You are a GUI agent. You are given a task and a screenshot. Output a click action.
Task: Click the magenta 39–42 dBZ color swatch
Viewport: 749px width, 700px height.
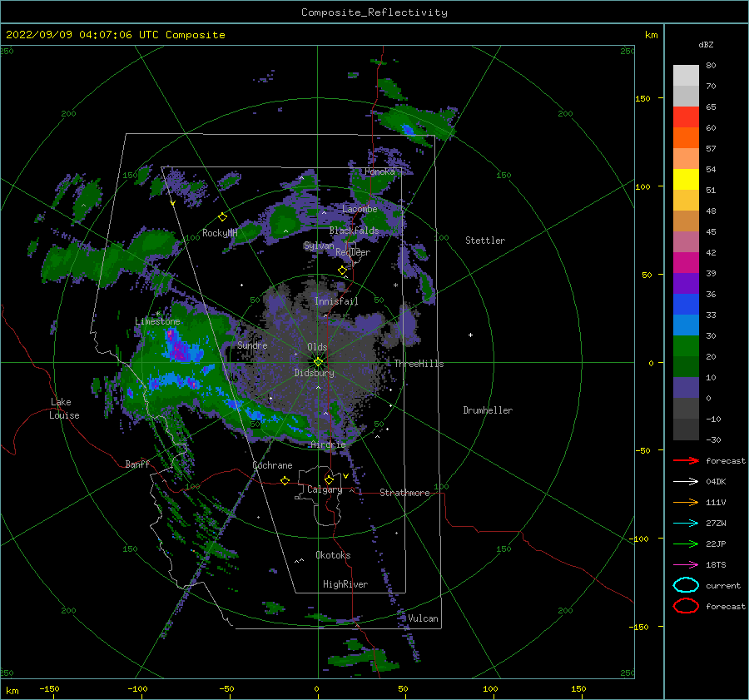686,263
